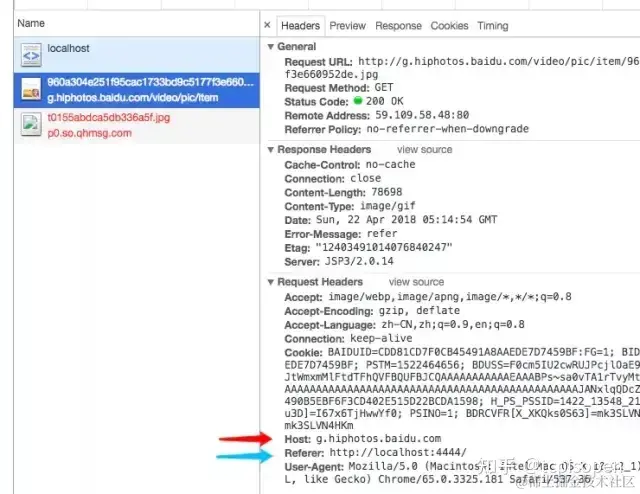
Task: Close the request details panel
Action: (x=267, y=25)
